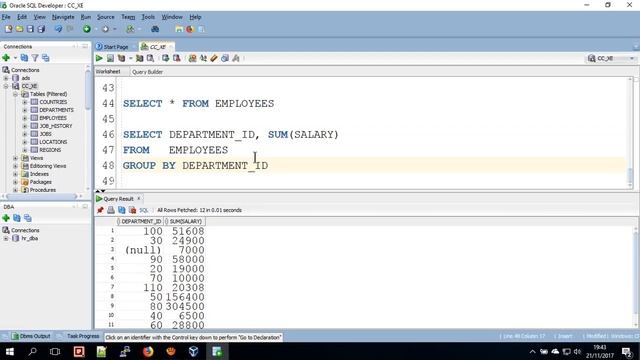Click the Schema Browser icon in Connections panel
This screenshot has height=360, width=640.
[x=46, y=58]
